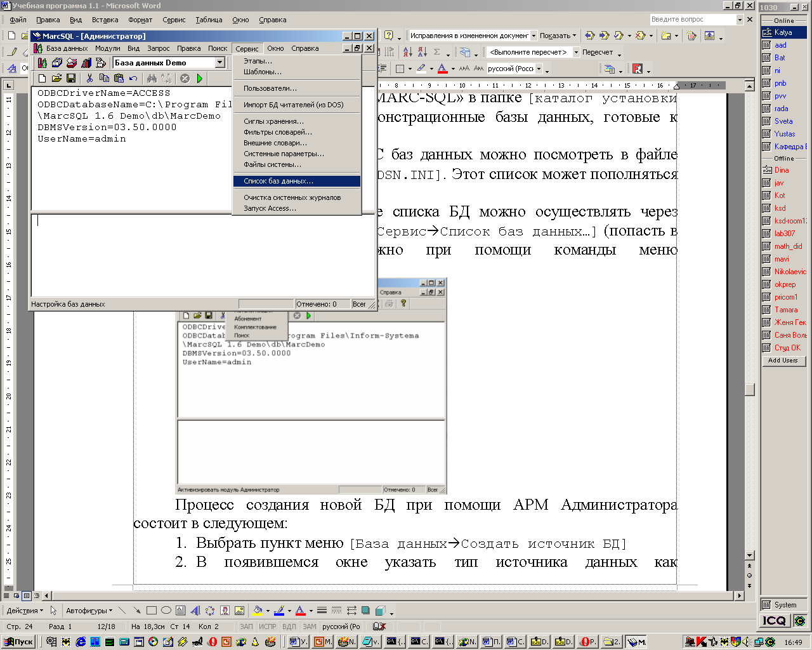Click grey Stop cross icon in MarcSQL
Viewport: 812px width, 650px height.
pyautogui.click(x=185, y=78)
